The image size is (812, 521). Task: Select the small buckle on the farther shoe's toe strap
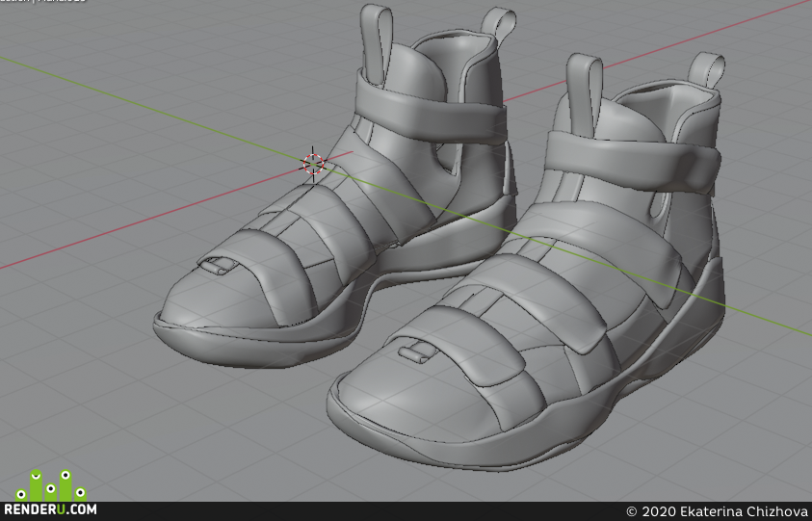[x=219, y=266]
